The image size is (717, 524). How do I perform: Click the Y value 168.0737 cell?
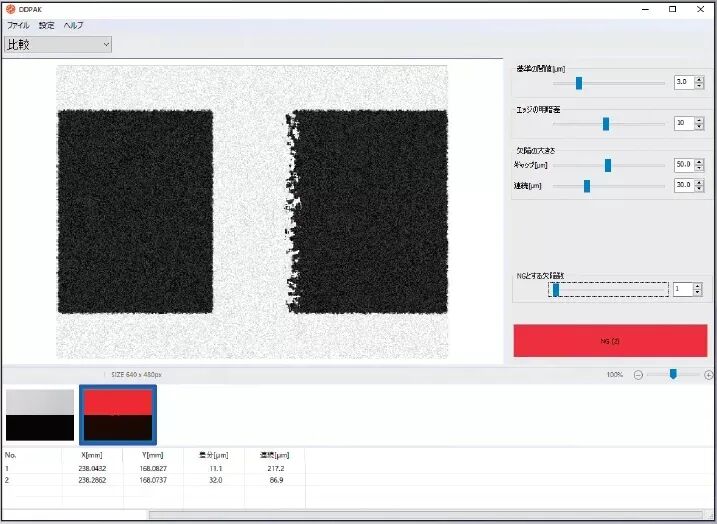[153, 480]
